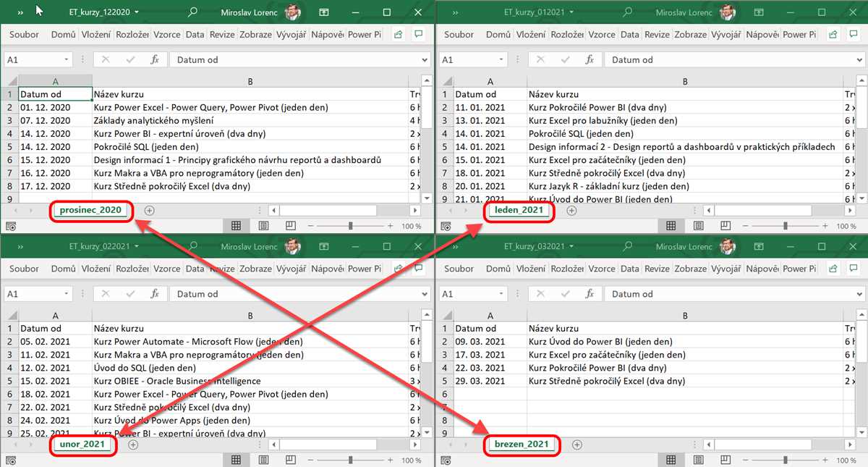868x467 pixels.
Task: Switch to Normal view in ET_kurzy_122020
Action: (x=236, y=226)
